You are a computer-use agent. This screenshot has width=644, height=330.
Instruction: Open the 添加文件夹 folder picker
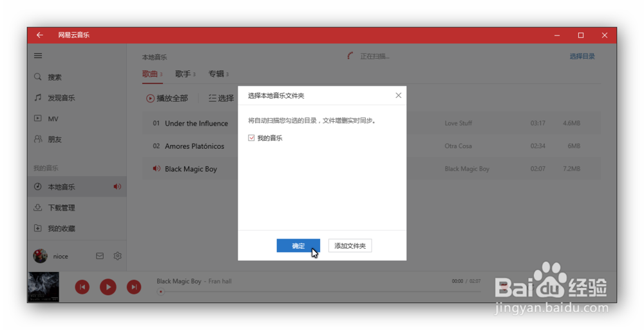click(x=350, y=246)
